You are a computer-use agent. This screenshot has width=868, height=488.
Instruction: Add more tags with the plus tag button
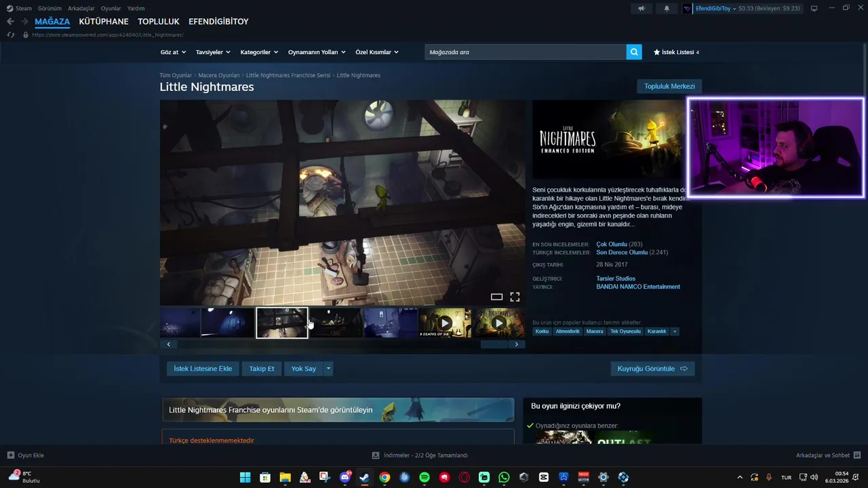pos(674,331)
